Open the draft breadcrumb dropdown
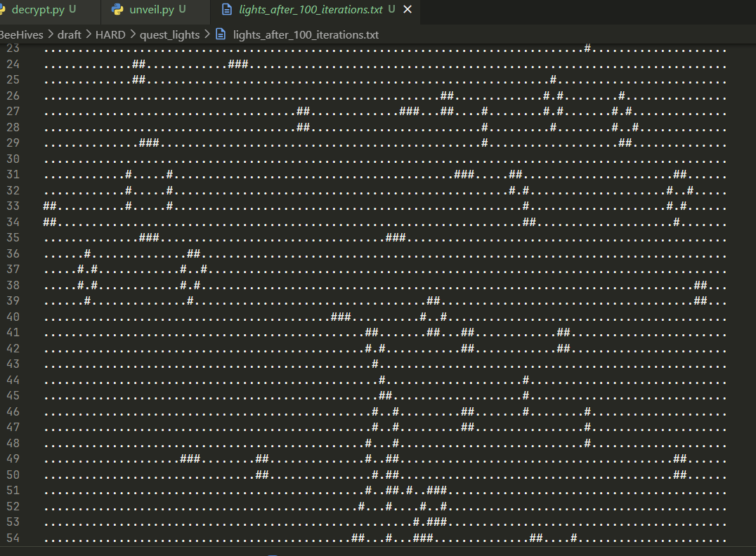The image size is (756, 556). [x=69, y=34]
